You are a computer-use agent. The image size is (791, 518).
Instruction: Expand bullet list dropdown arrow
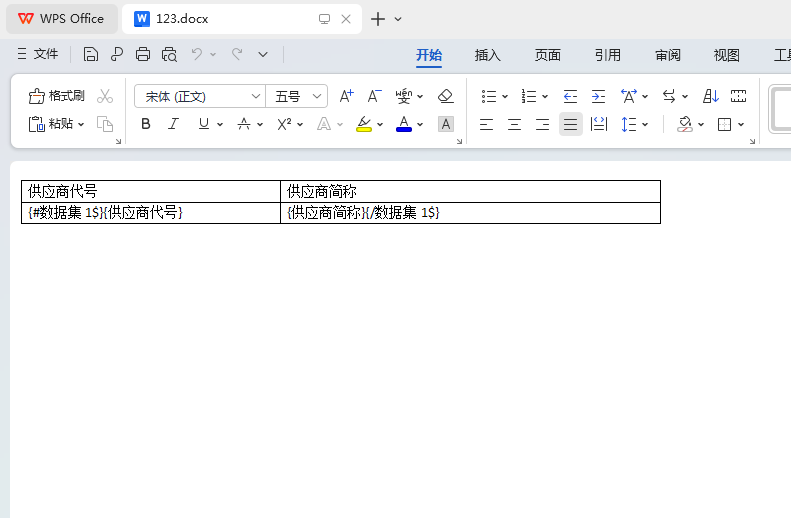click(505, 96)
